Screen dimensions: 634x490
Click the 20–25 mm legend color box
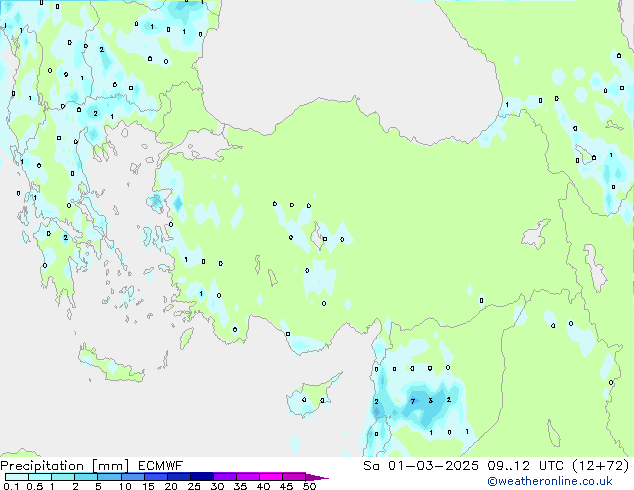(x=179, y=477)
